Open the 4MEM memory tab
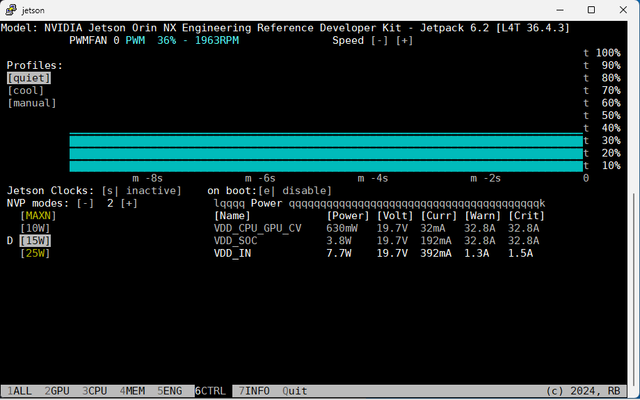Viewport: 640px width, 400px height. click(133, 391)
